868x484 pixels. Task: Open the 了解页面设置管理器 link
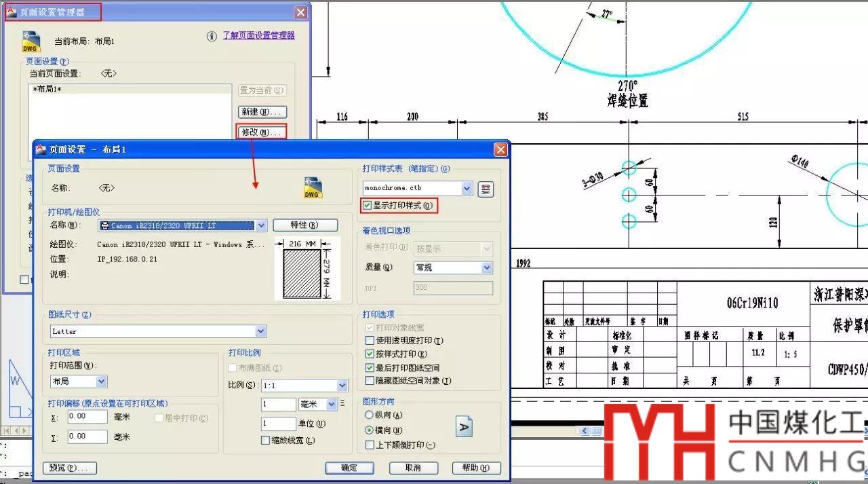(x=259, y=35)
